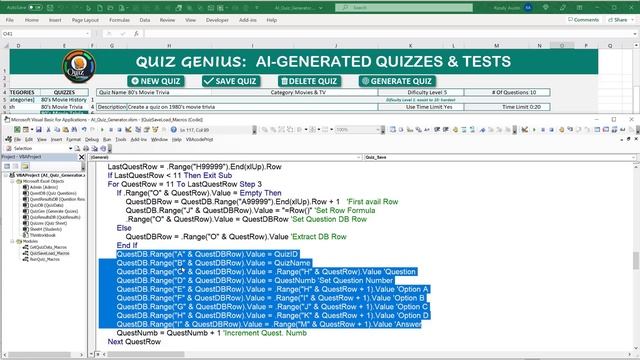The width and height of the screenshot is (640, 360).
Task: Select the QuizSaveLoad_Macros module
Action: point(49,253)
